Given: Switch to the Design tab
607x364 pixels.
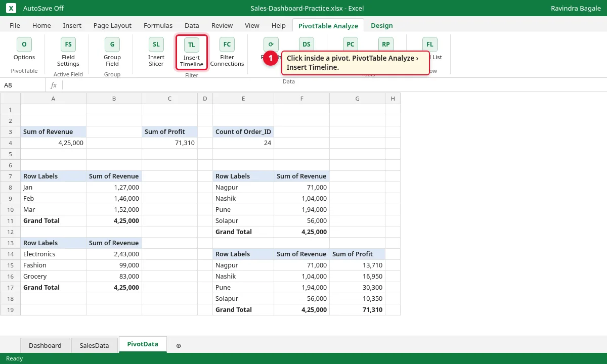Looking at the screenshot, I should [x=382, y=25].
